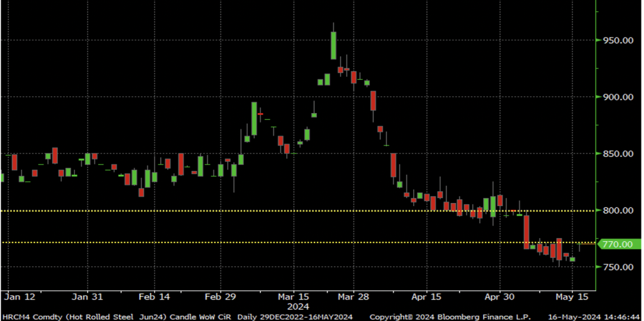Click the Feb 29 date marker
Image resolution: width=644 pixels, height=321 pixels.
point(220,296)
